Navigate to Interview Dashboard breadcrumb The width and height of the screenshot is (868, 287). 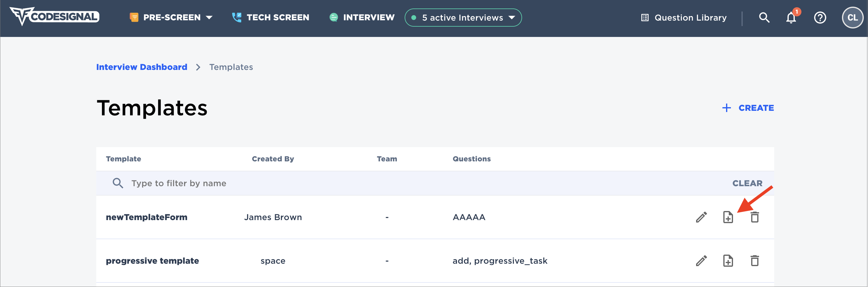(x=142, y=67)
